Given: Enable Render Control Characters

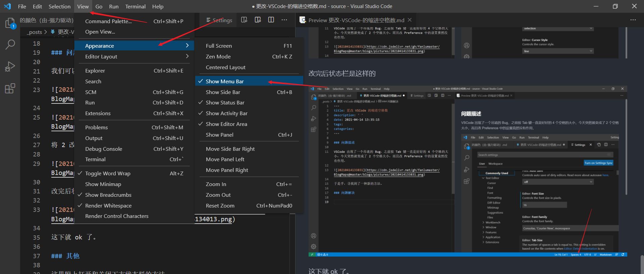Looking at the screenshot, I should (134, 216).
